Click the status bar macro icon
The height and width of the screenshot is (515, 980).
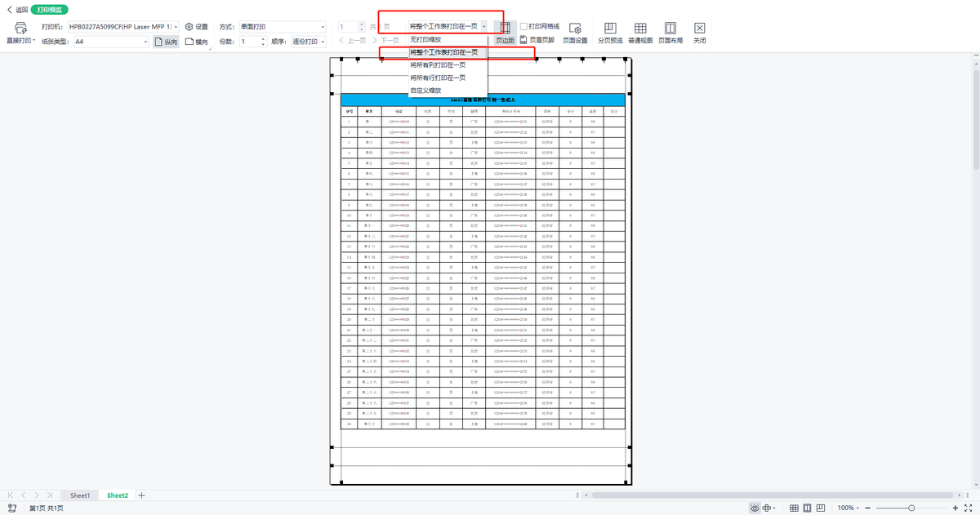click(11, 508)
